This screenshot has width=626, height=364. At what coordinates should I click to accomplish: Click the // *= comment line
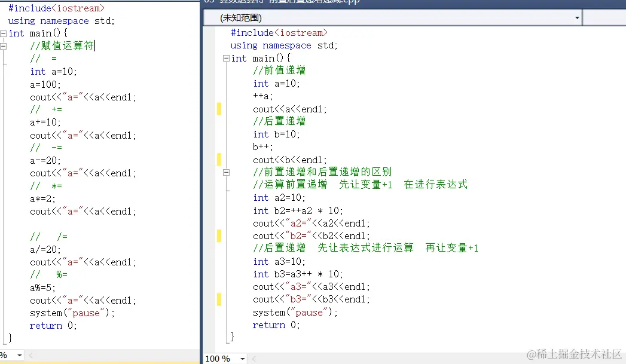pos(46,186)
